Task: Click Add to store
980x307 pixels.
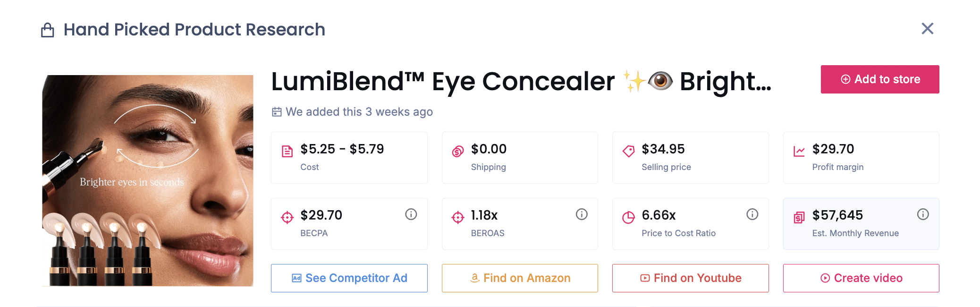Action: pos(879,79)
